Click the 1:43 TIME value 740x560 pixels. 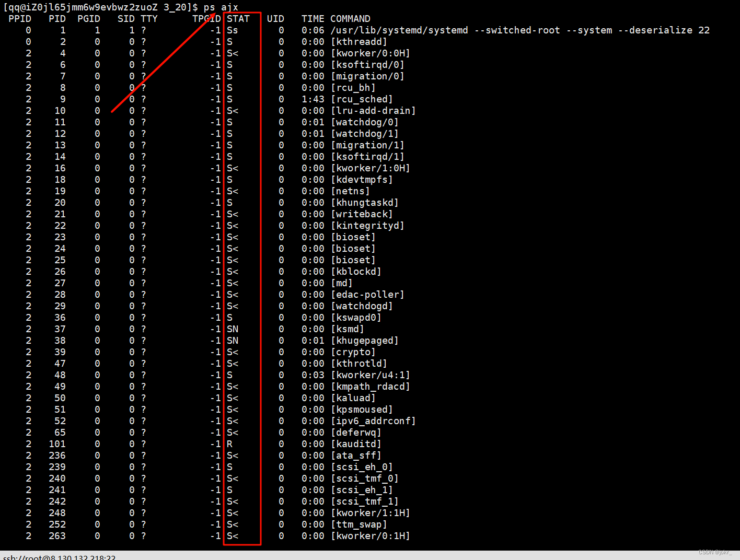coord(313,99)
